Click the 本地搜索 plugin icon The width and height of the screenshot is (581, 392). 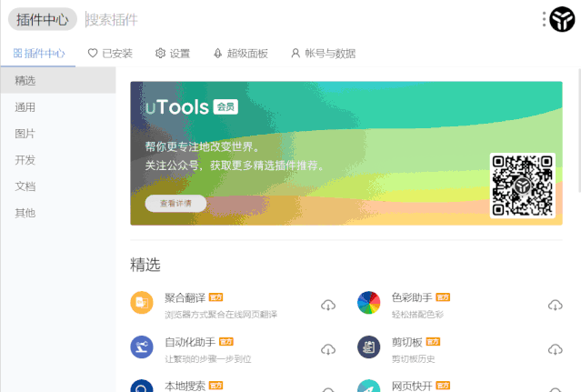coord(142,386)
